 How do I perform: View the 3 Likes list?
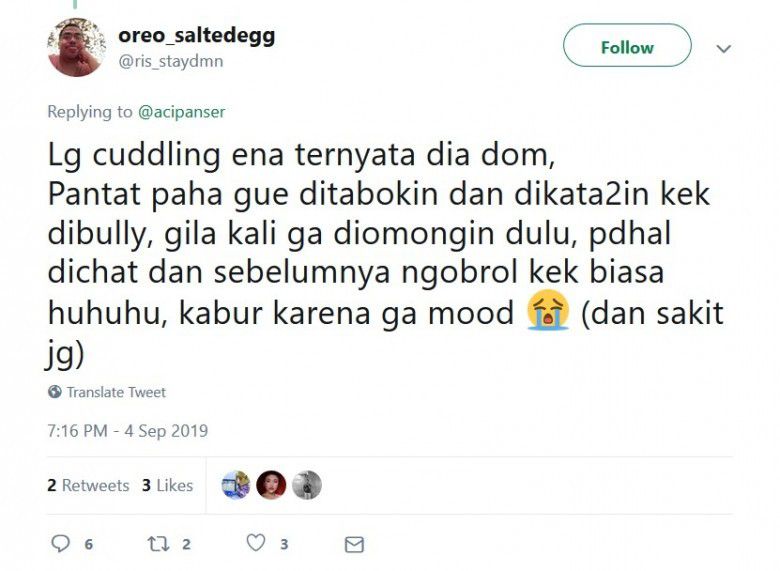[167, 485]
